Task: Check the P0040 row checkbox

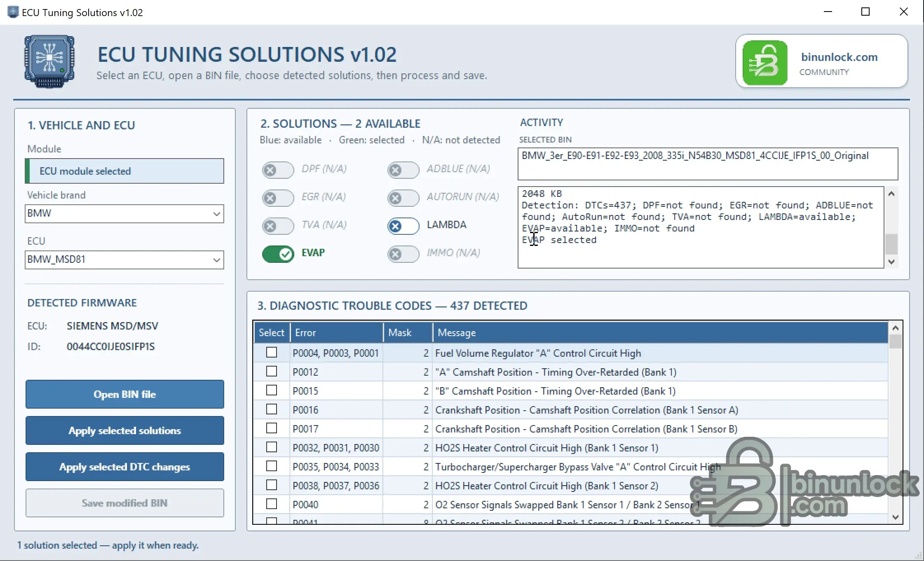Action: click(x=272, y=504)
